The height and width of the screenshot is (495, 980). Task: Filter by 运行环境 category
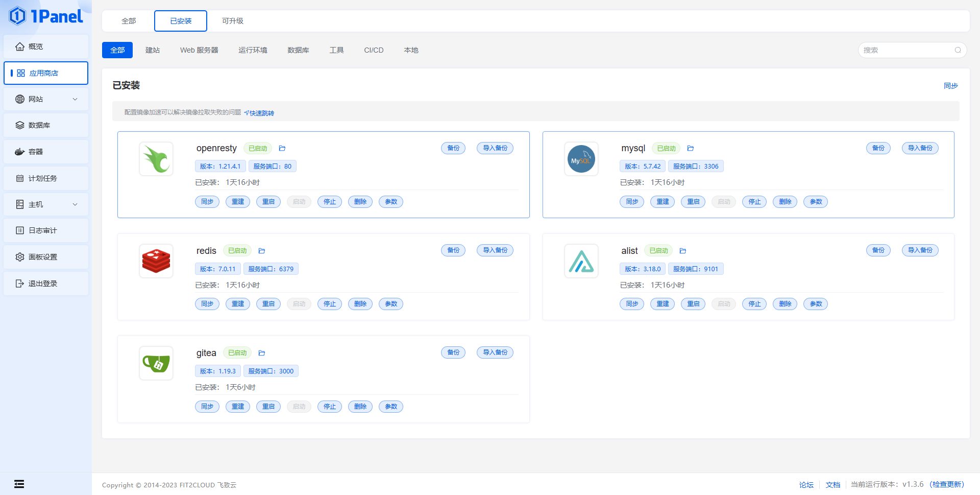253,50
